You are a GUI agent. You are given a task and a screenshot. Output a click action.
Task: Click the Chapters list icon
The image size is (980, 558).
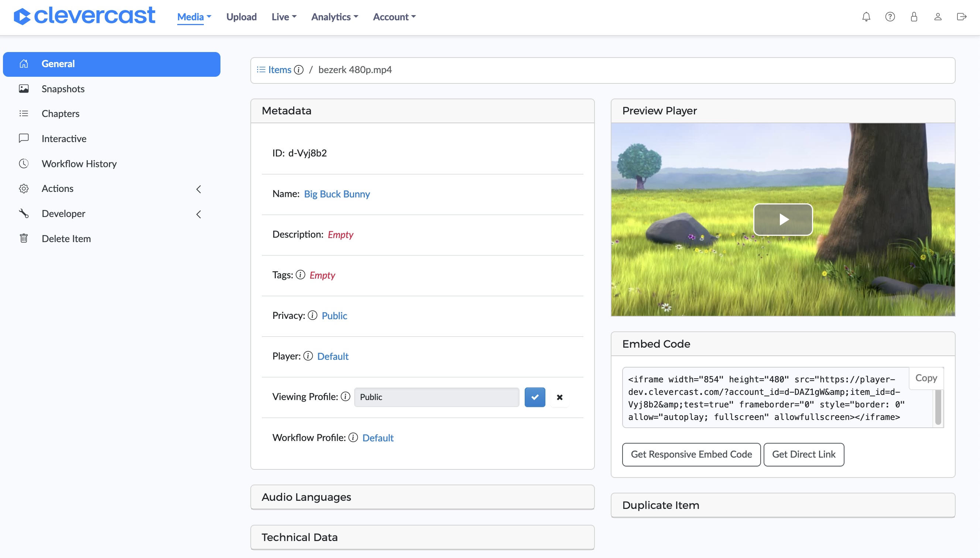(x=24, y=113)
